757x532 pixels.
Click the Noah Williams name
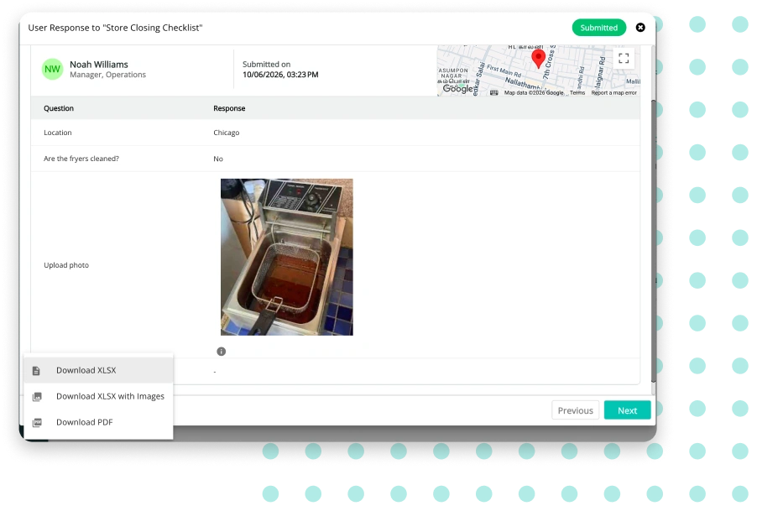99,65
